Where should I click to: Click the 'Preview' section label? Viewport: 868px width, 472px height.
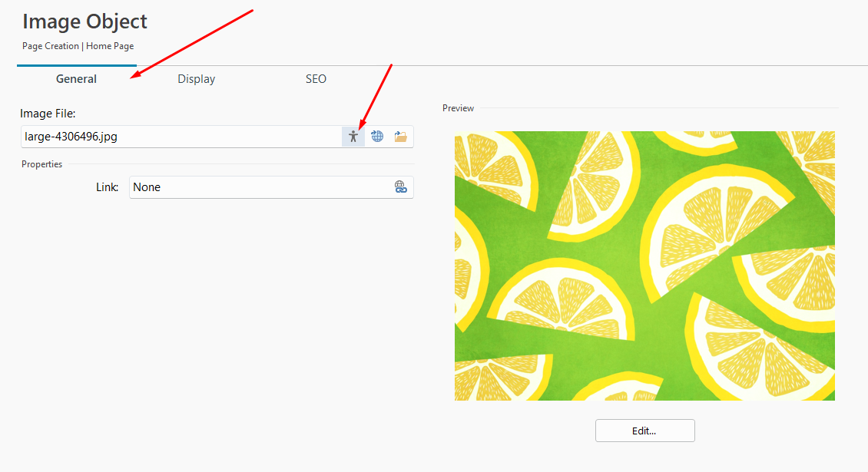click(x=458, y=108)
